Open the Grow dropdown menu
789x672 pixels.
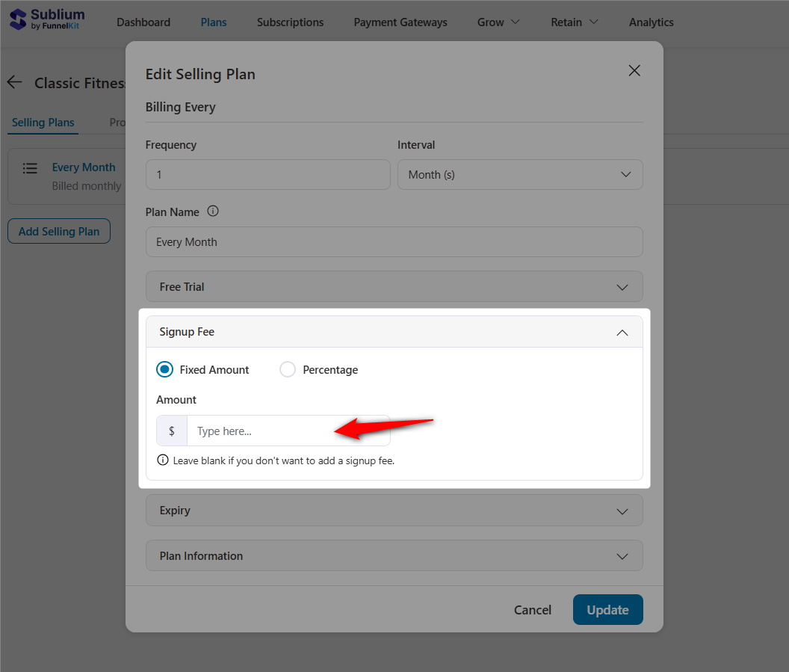point(498,22)
